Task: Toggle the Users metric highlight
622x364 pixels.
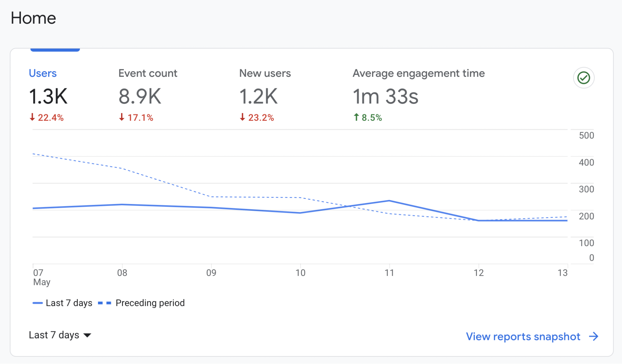Action: (43, 73)
